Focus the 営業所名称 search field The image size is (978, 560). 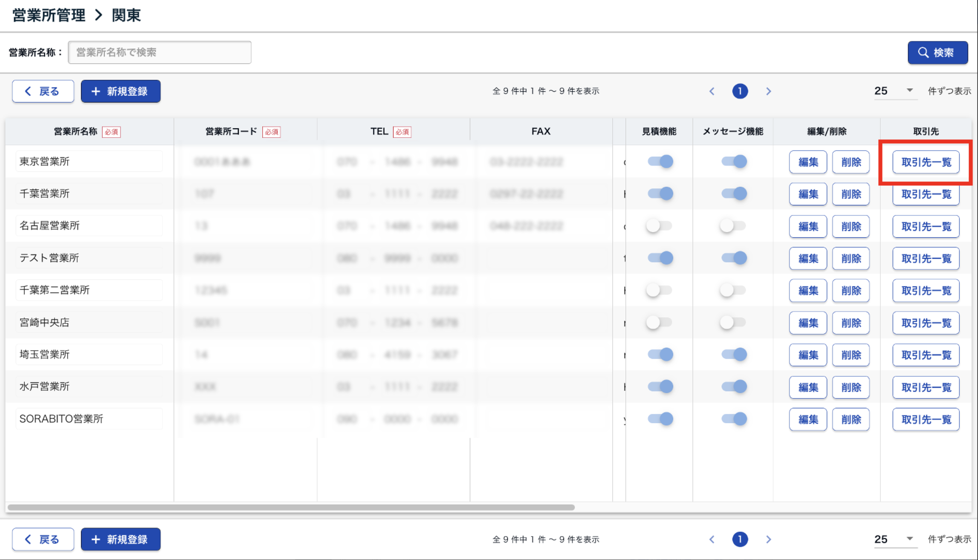[159, 52]
